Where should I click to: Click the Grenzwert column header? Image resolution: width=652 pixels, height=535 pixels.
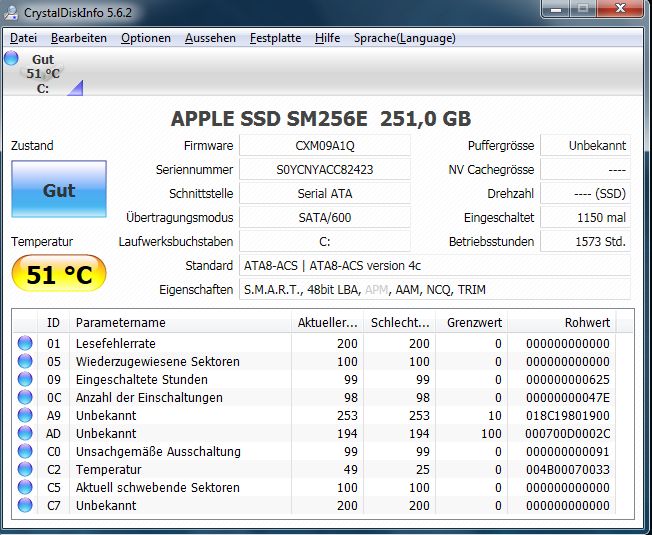coord(472,323)
